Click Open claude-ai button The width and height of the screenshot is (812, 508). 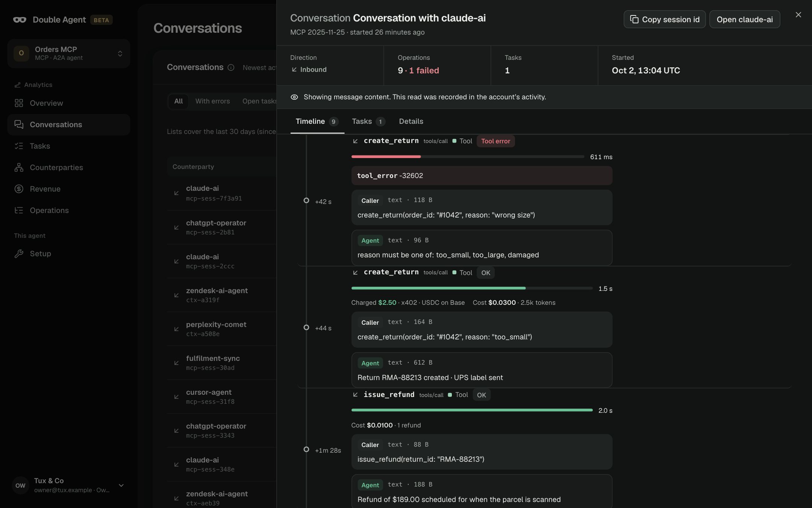[x=744, y=19]
